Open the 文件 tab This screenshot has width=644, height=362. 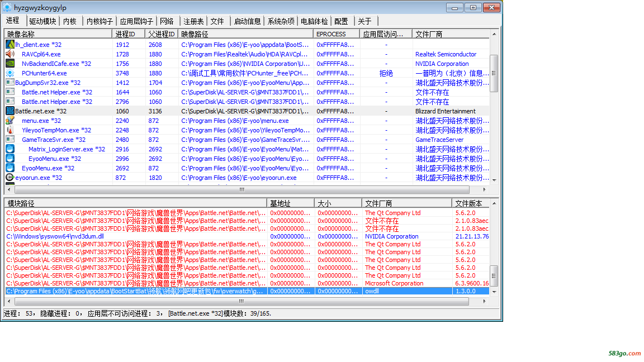(217, 21)
